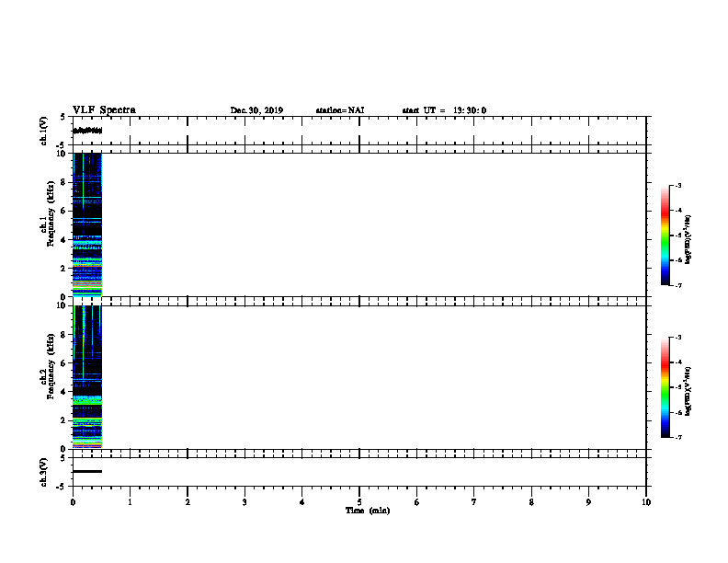This screenshot has height=563, width=728.
Task: Click the ch.2 spectrogram color data strip
Action: click(x=87, y=377)
